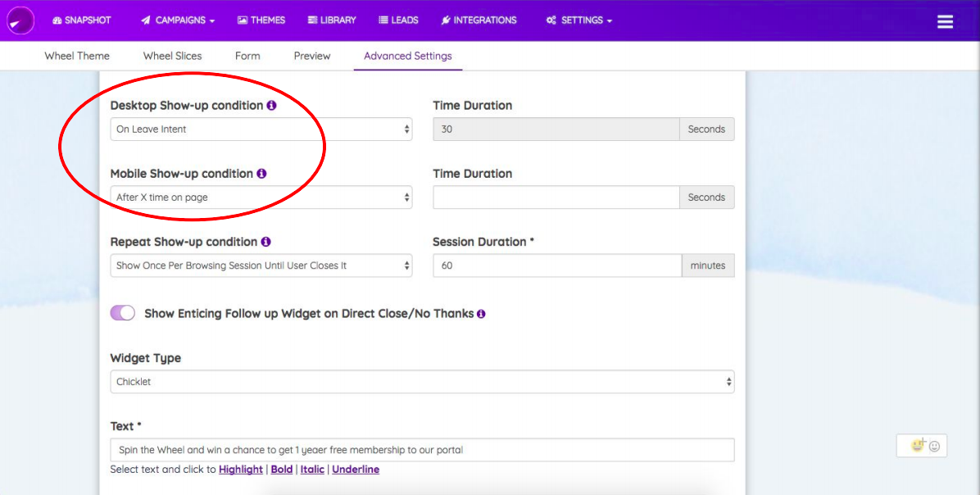980x495 pixels.
Task: Click the desktop Time Duration field showing 30
Action: 556,129
